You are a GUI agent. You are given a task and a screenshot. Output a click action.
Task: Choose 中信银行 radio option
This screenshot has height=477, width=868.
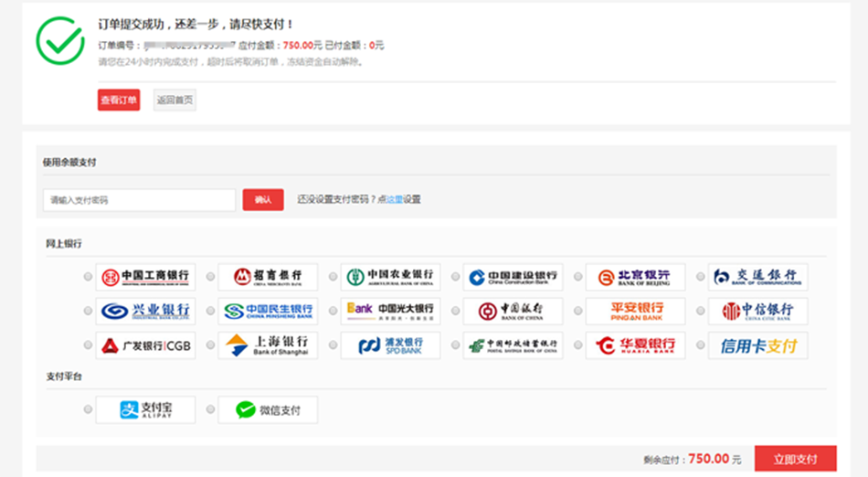point(700,311)
